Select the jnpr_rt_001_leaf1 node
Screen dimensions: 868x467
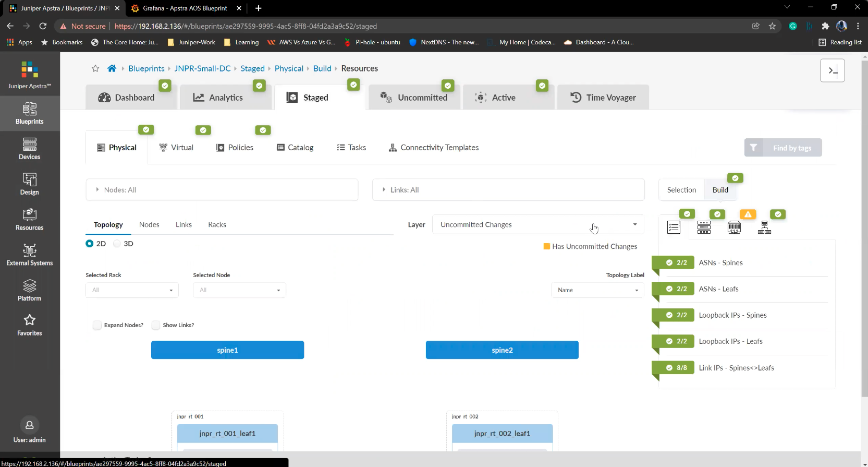tap(227, 434)
